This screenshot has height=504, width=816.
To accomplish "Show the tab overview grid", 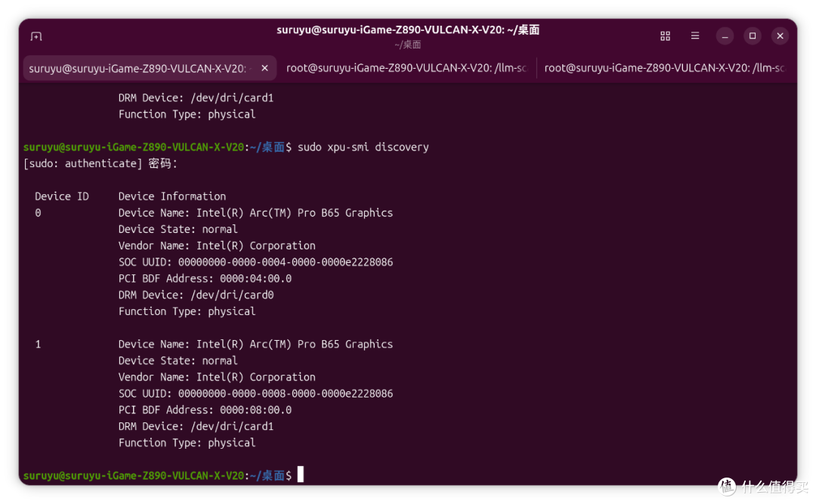I will pyautogui.click(x=665, y=36).
